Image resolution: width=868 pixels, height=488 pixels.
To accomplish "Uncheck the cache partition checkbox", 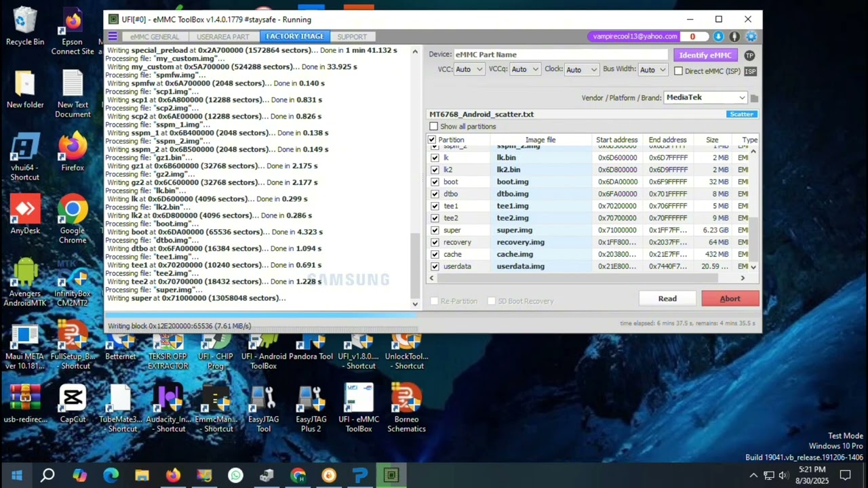I will (x=435, y=255).
